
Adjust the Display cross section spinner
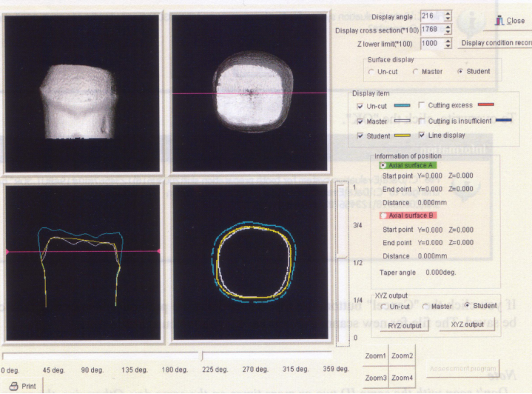point(448,30)
